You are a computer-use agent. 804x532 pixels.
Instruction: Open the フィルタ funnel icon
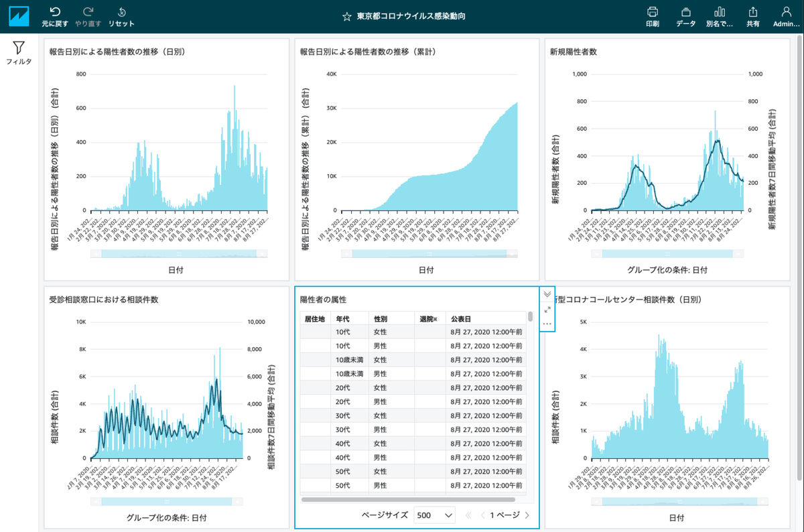(19, 47)
